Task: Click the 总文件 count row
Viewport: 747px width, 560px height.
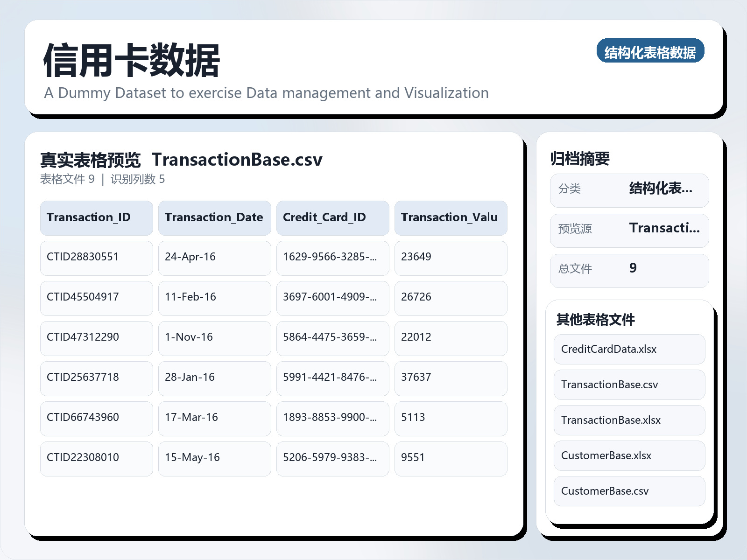Action: pyautogui.click(x=629, y=270)
